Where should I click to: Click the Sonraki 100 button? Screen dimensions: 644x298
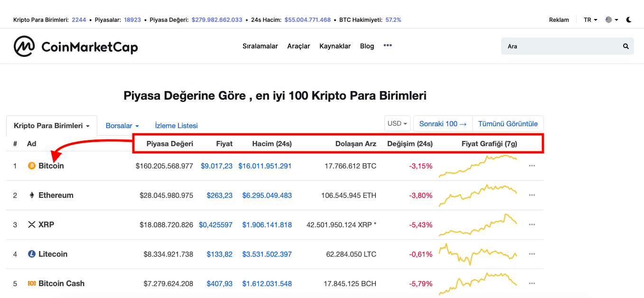tap(442, 123)
